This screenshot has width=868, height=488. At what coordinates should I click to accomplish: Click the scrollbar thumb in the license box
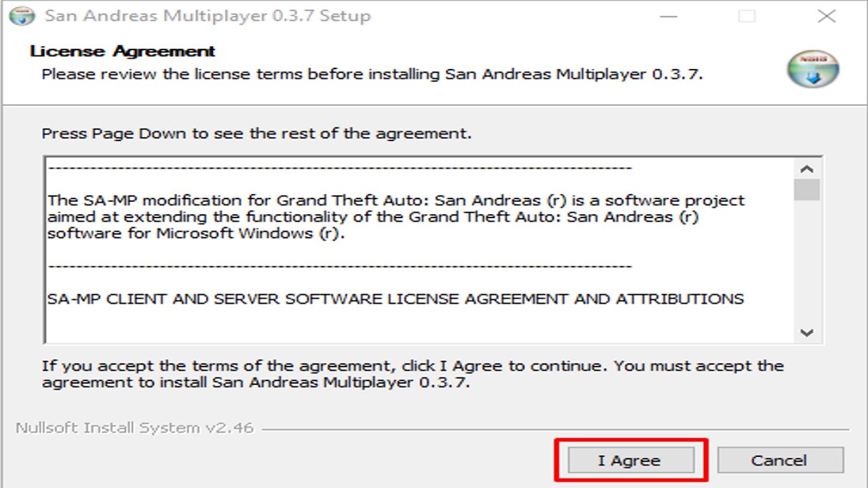pyautogui.click(x=806, y=190)
